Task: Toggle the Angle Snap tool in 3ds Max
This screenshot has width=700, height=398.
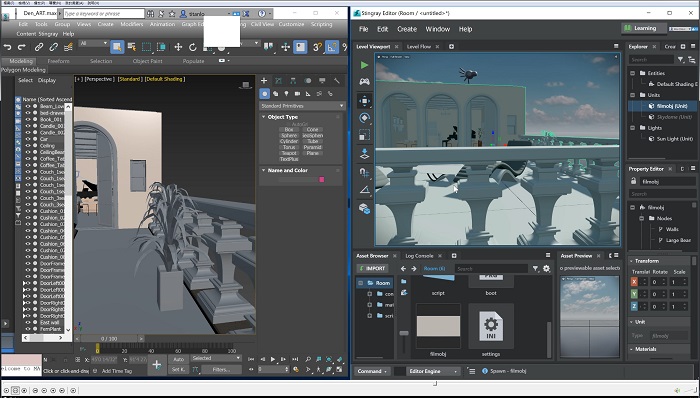Action: [x=332, y=47]
